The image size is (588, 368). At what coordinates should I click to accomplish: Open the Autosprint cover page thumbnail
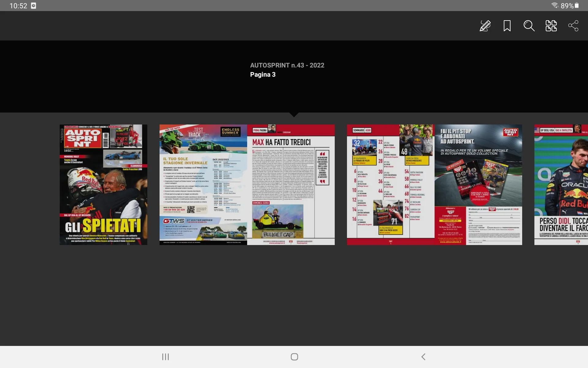(x=104, y=185)
